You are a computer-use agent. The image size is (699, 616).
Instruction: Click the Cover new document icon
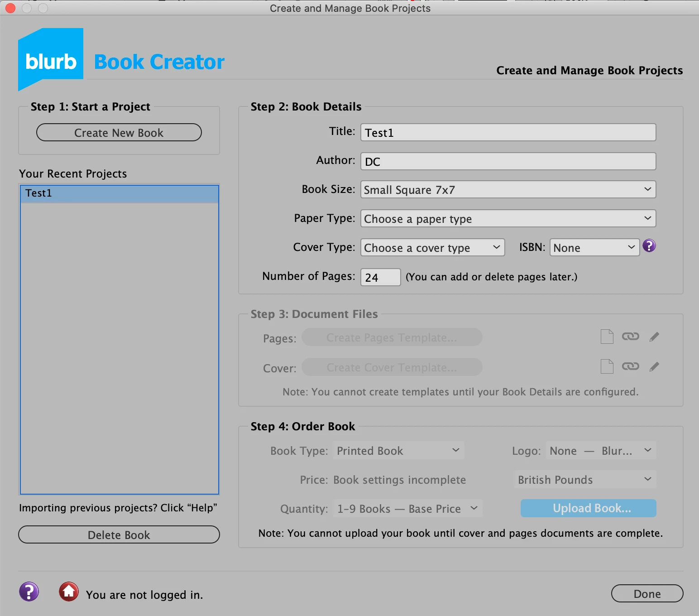(607, 366)
